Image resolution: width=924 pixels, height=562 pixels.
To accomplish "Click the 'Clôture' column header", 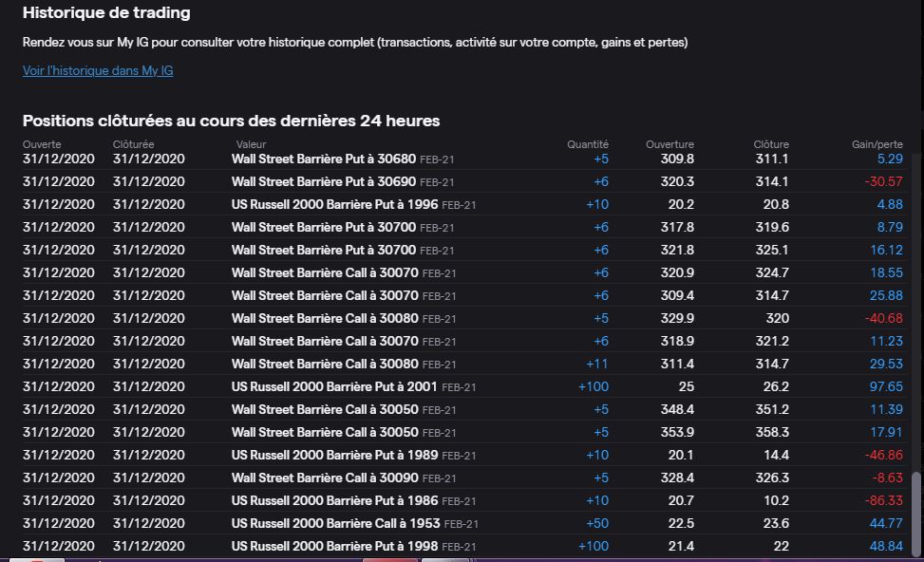I will 771,144.
